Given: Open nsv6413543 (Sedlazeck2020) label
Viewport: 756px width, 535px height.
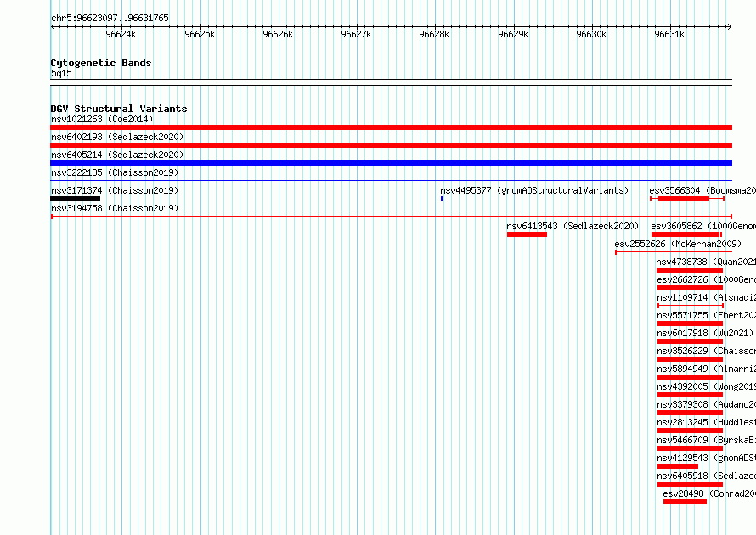Looking at the screenshot, I should 573,226.
